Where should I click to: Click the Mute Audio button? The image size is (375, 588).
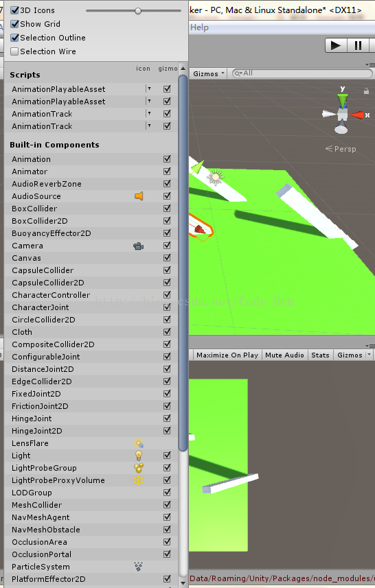click(x=284, y=355)
